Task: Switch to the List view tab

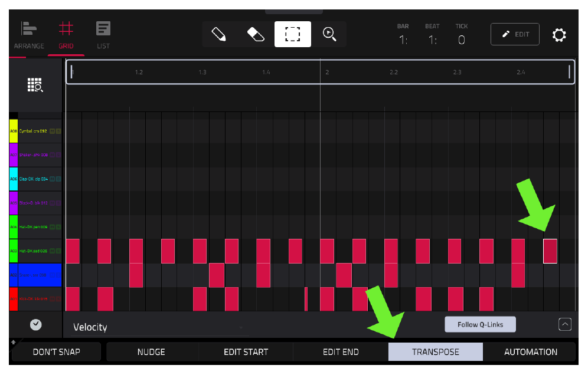Action: click(x=103, y=35)
